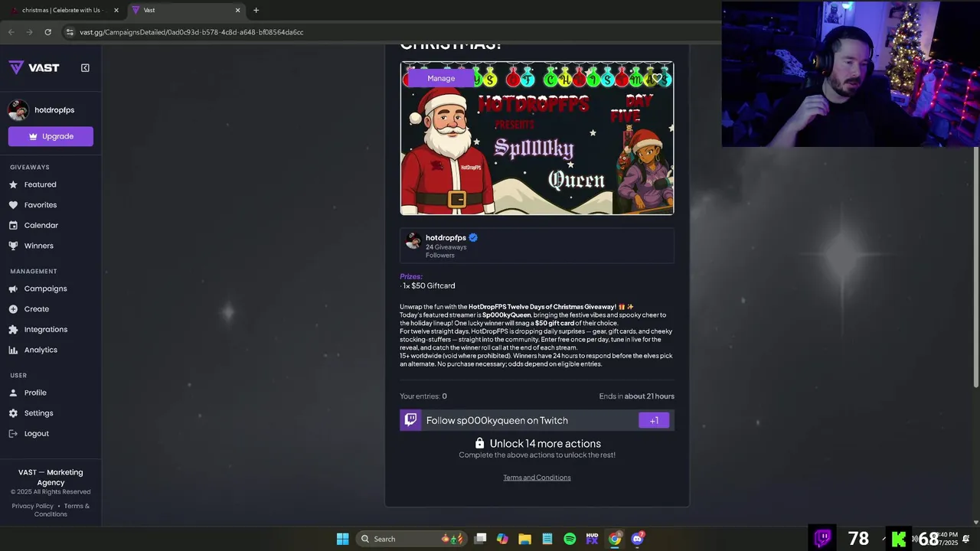Click the 'Ends in about 21 hours' text
This screenshot has height=551, width=980.
pos(637,396)
